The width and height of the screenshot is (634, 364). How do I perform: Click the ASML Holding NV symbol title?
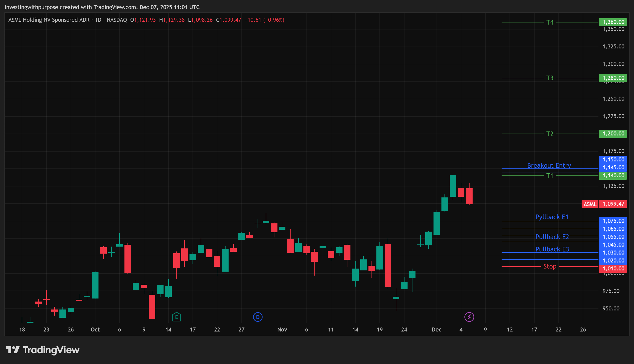[x=49, y=20]
